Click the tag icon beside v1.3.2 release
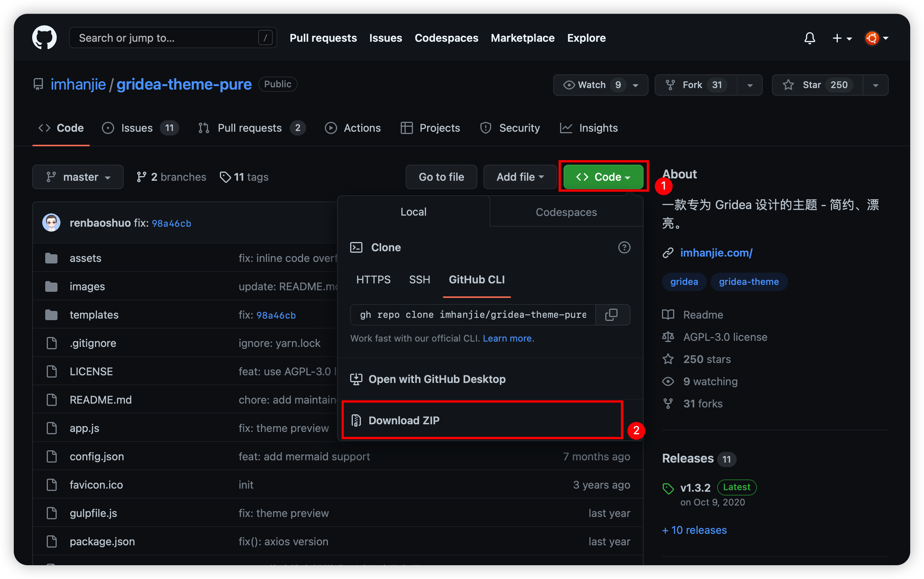Image resolution: width=924 pixels, height=579 pixels. coord(668,489)
